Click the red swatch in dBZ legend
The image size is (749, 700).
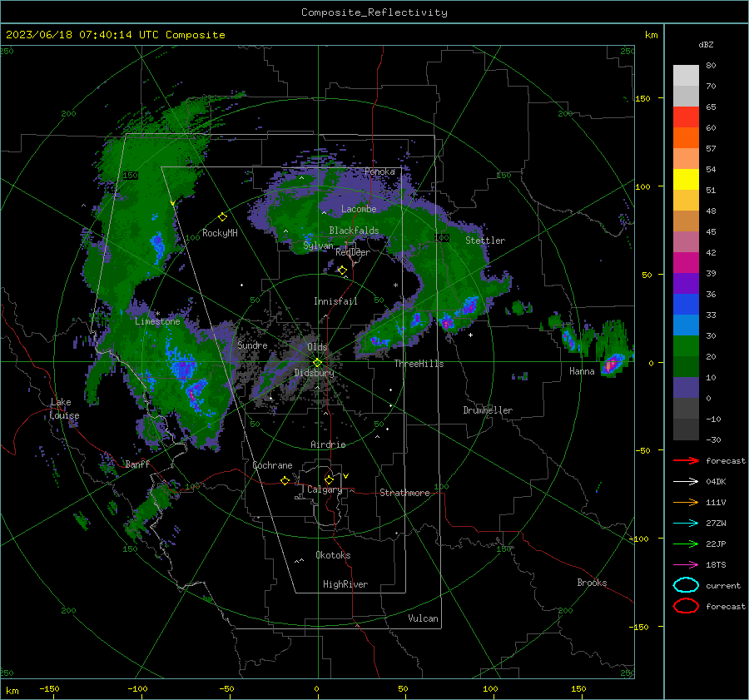(686, 117)
